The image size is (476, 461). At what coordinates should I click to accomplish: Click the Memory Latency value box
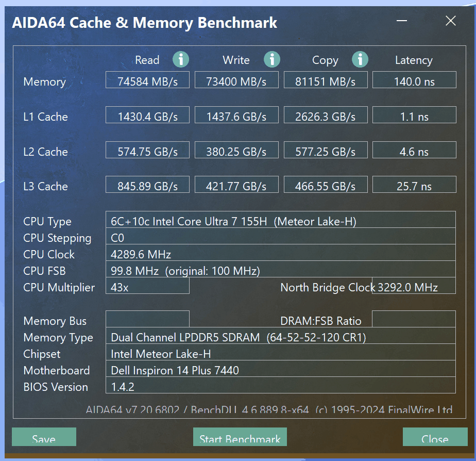[414, 80]
